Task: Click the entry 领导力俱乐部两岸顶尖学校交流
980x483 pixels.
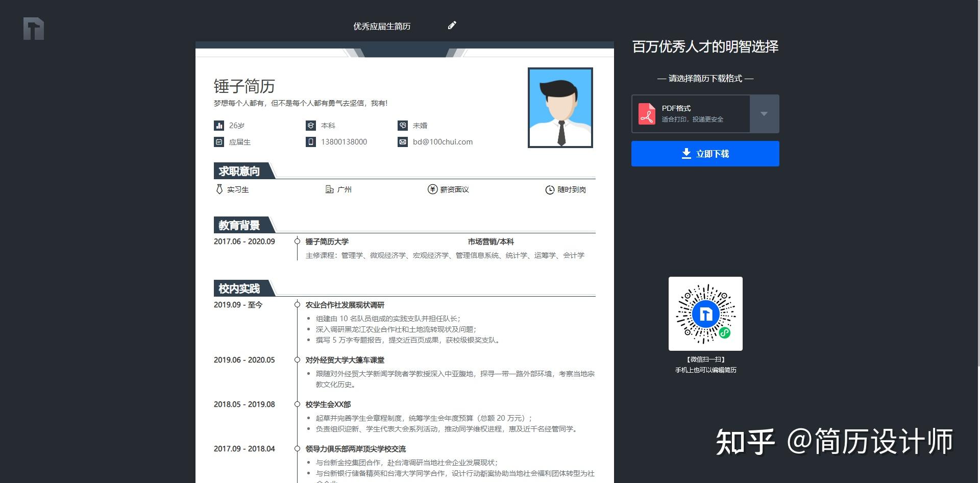Action: [356, 449]
